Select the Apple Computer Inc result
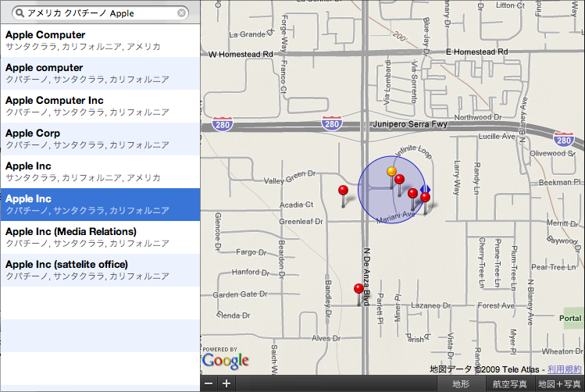Viewport: 585px width, 392px height. pyautogui.click(x=100, y=106)
